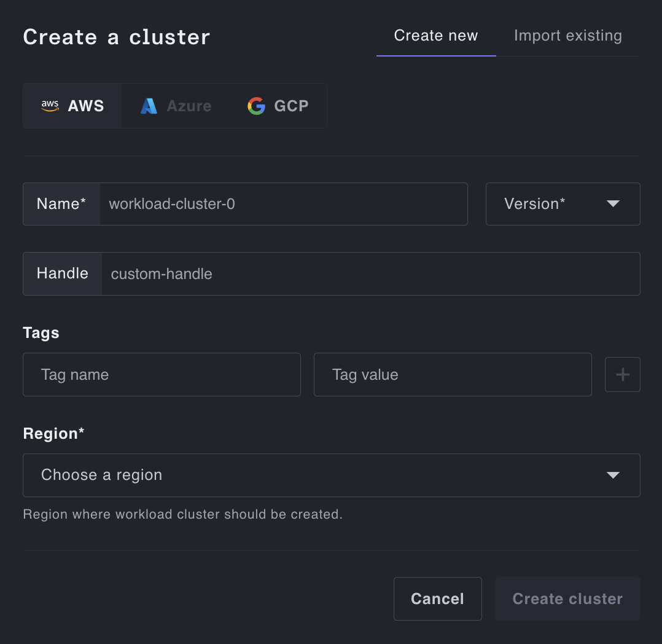Screen dimensions: 662x644
Task: Choose the Azure provider icon
Action: point(149,106)
